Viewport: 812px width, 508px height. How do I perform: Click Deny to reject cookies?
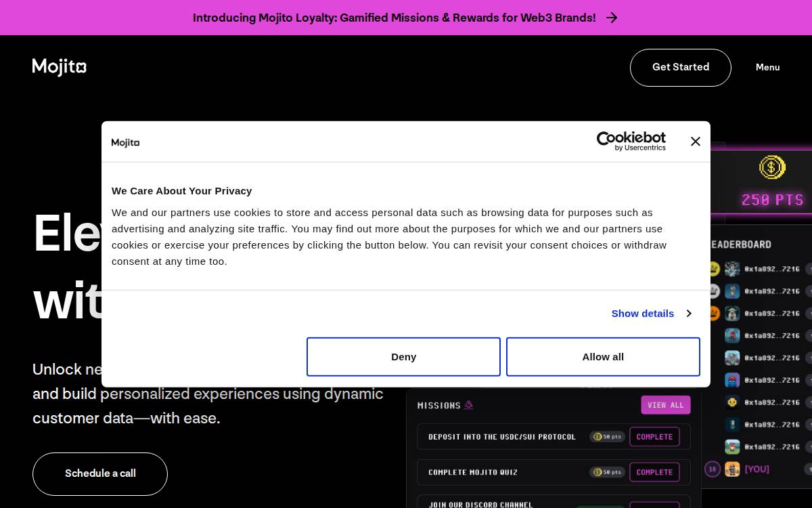click(403, 357)
